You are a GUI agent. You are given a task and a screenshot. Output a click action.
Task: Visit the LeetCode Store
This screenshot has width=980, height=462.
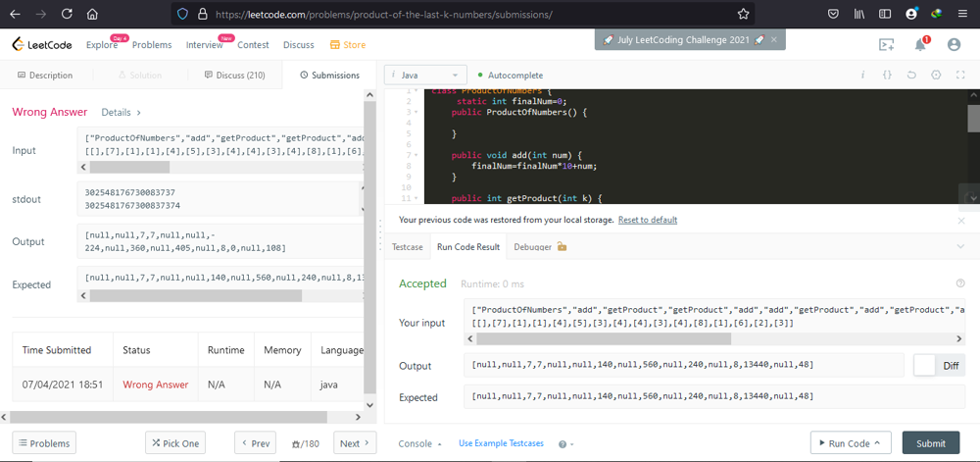pyautogui.click(x=348, y=44)
